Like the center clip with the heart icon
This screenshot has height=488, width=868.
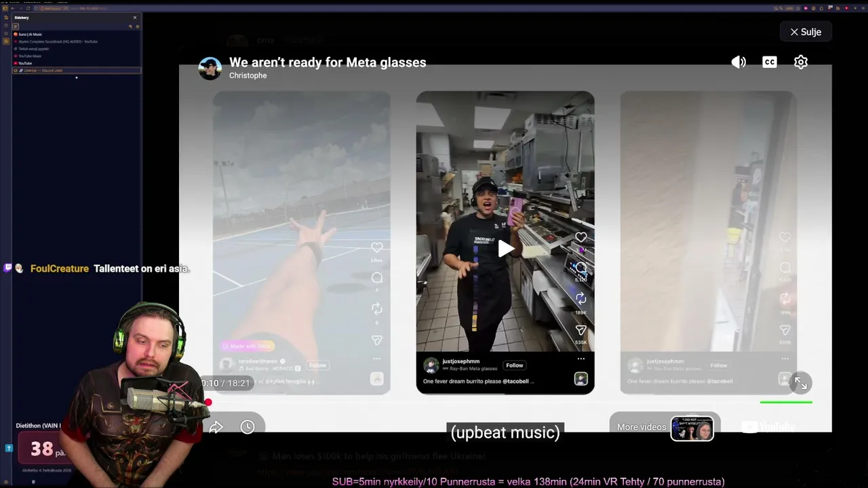click(581, 237)
